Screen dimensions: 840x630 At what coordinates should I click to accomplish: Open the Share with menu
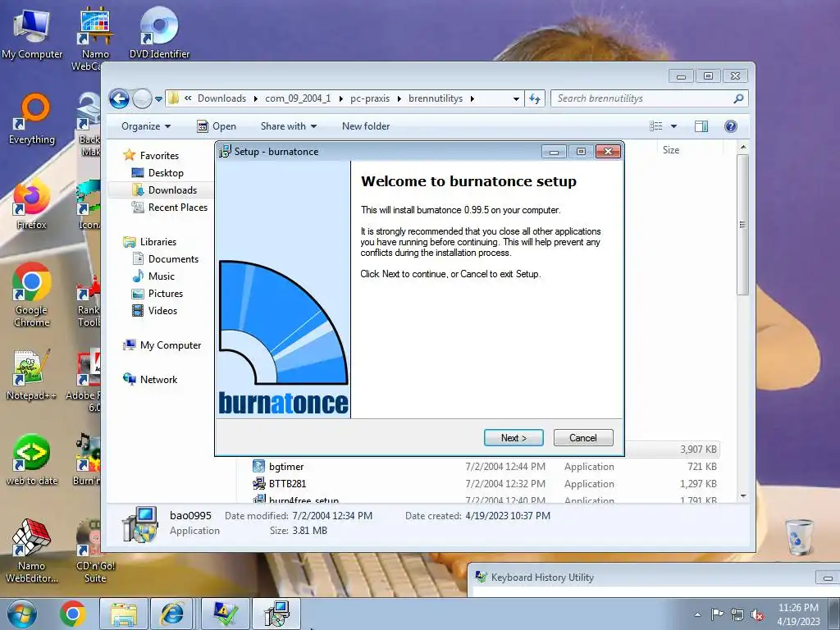pyautogui.click(x=288, y=126)
